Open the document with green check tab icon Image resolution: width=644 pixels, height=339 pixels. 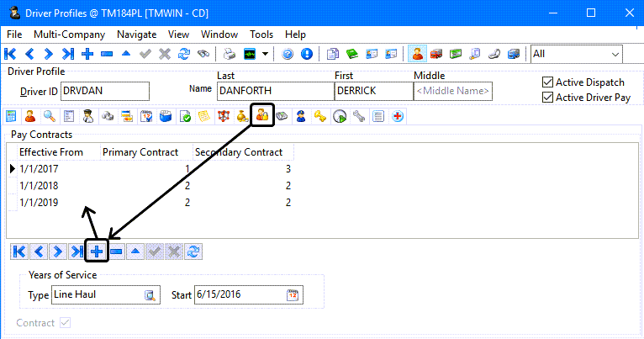tap(185, 116)
